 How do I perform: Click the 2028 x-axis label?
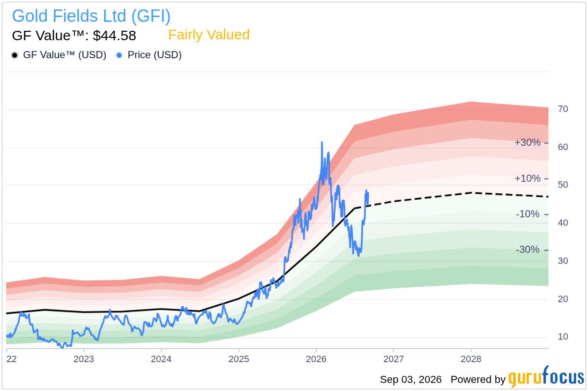click(x=471, y=359)
